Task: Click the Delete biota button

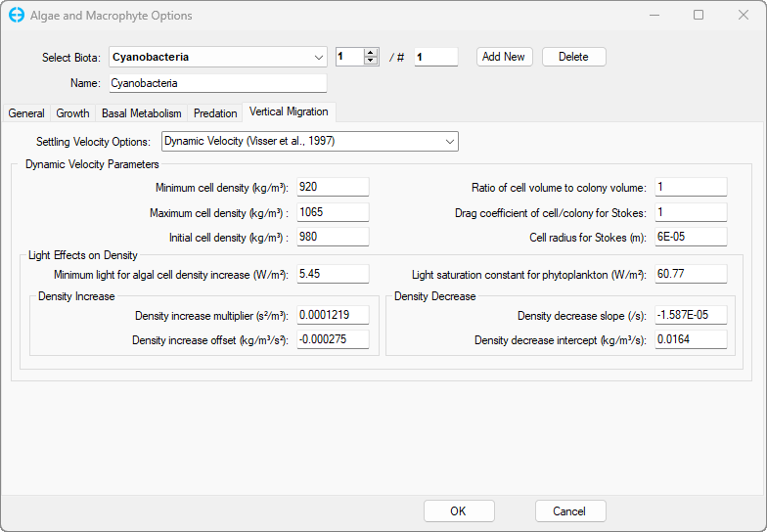Action: [x=573, y=57]
